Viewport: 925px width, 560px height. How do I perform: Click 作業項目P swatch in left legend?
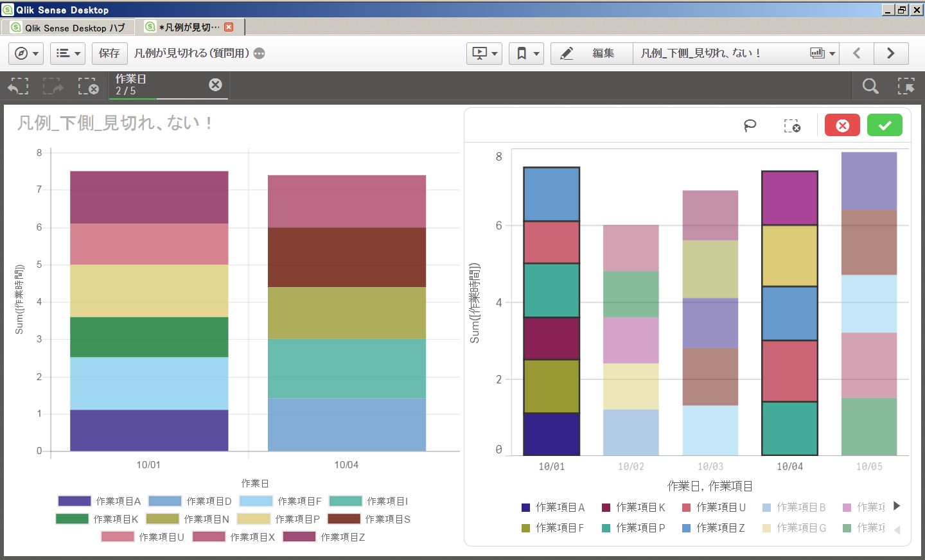(254, 519)
